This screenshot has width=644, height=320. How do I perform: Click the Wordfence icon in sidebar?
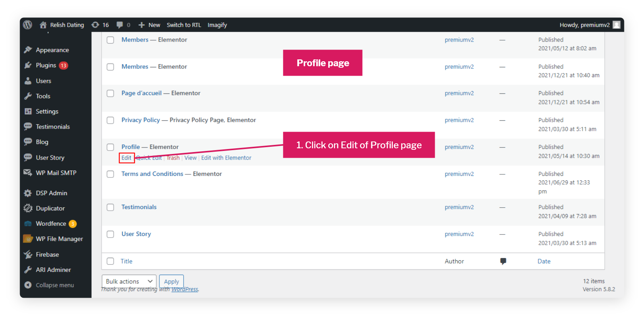[28, 224]
